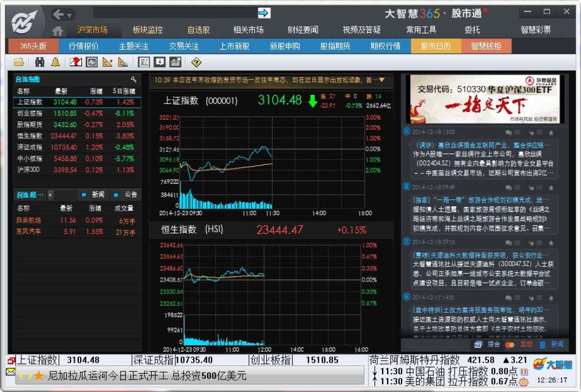The height and width of the screenshot is (392, 581).
Task: Select the 沪深300 row in index list
Action: [77, 170]
